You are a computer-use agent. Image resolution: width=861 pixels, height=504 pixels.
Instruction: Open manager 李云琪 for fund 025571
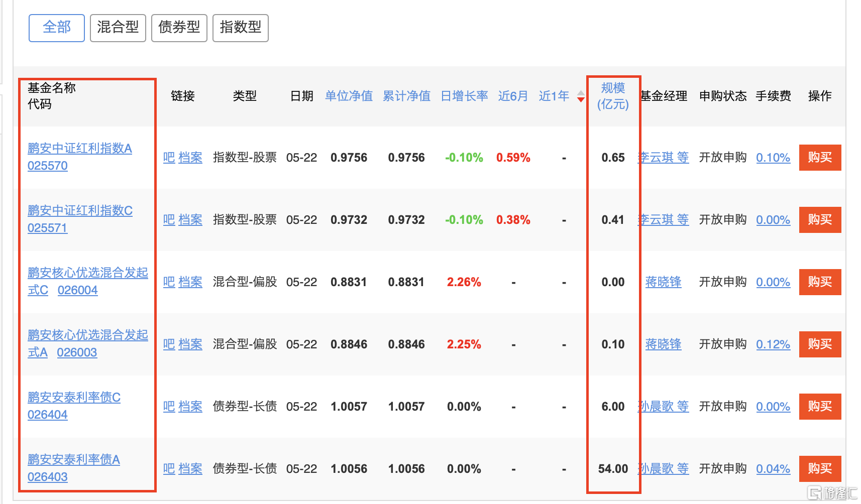pyautogui.click(x=664, y=220)
